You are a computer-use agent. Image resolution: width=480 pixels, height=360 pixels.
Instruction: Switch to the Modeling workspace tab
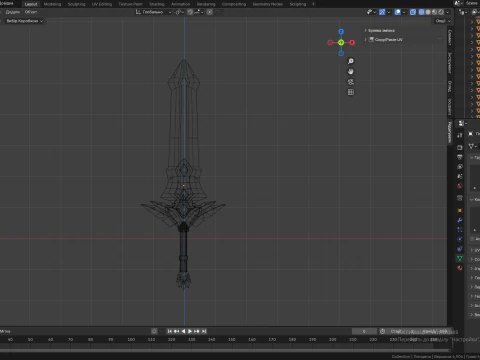click(52, 4)
